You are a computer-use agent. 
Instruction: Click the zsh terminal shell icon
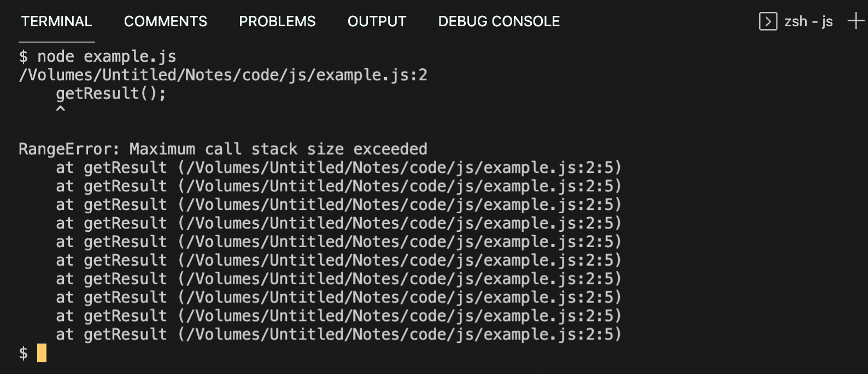tap(769, 21)
